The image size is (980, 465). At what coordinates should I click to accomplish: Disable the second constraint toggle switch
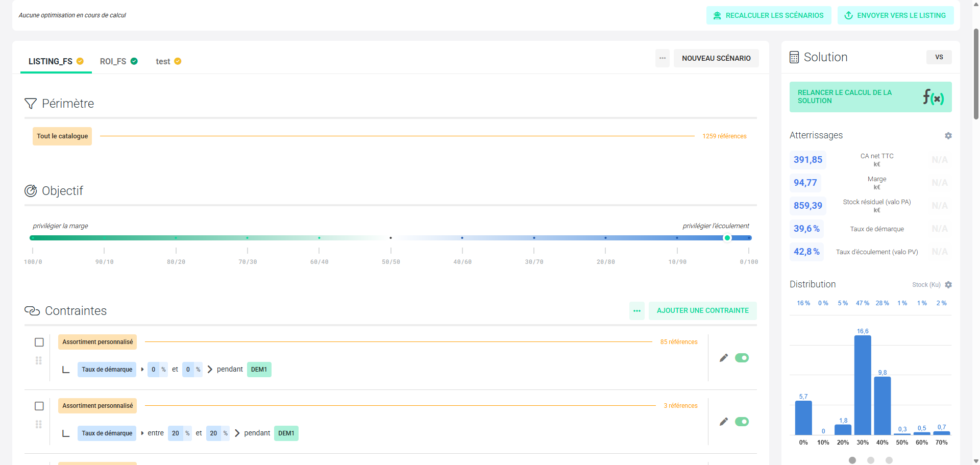coord(742,422)
